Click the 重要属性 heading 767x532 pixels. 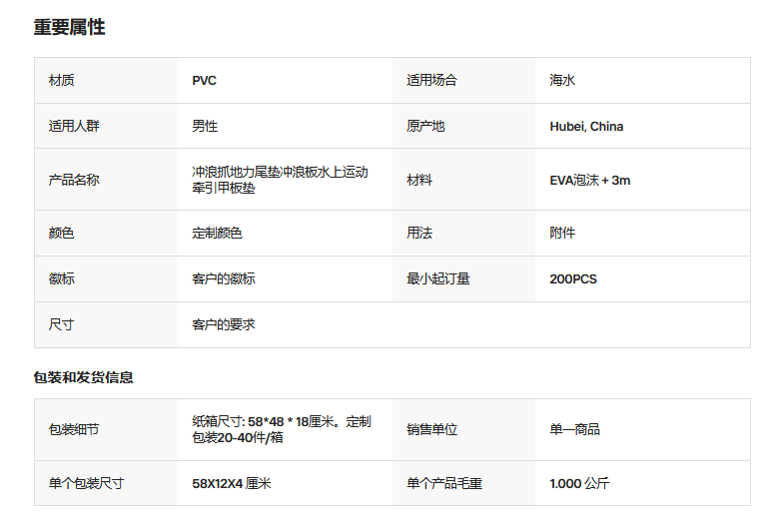70,27
